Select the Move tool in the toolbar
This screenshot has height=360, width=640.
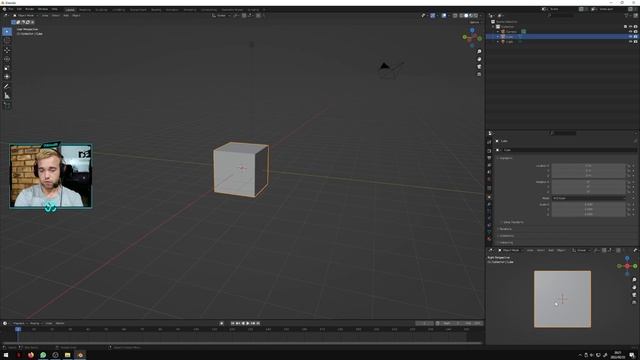click(x=7, y=50)
